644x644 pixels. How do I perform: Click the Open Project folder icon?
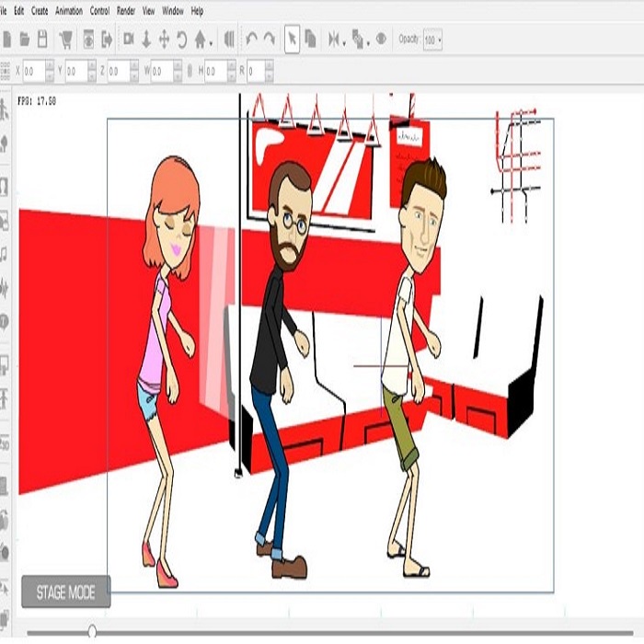click(x=25, y=40)
